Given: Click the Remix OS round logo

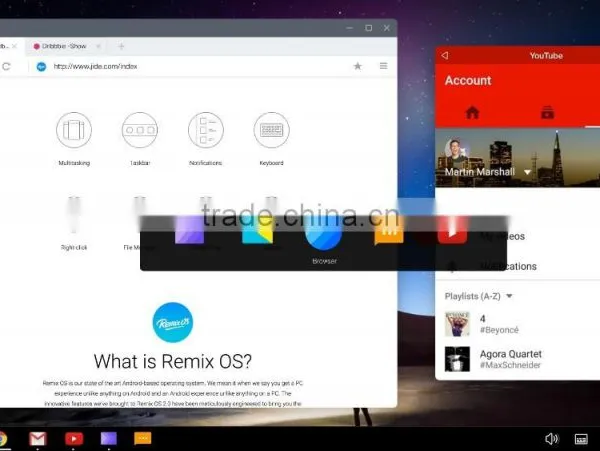Looking at the screenshot, I should [173, 322].
